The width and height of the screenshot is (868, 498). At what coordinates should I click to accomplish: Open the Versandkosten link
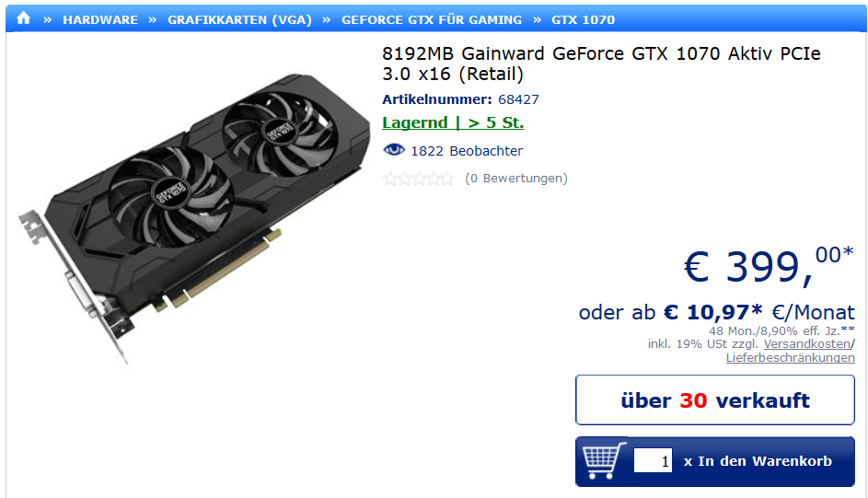[807, 343]
